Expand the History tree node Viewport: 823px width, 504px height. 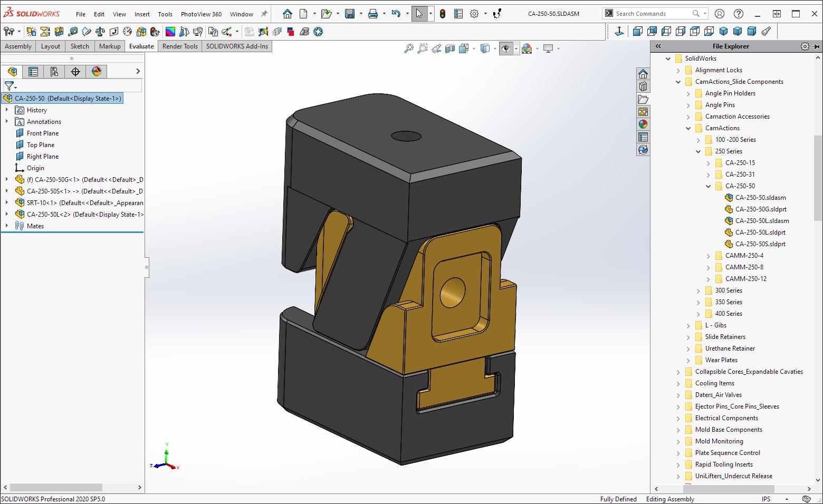point(7,110)
